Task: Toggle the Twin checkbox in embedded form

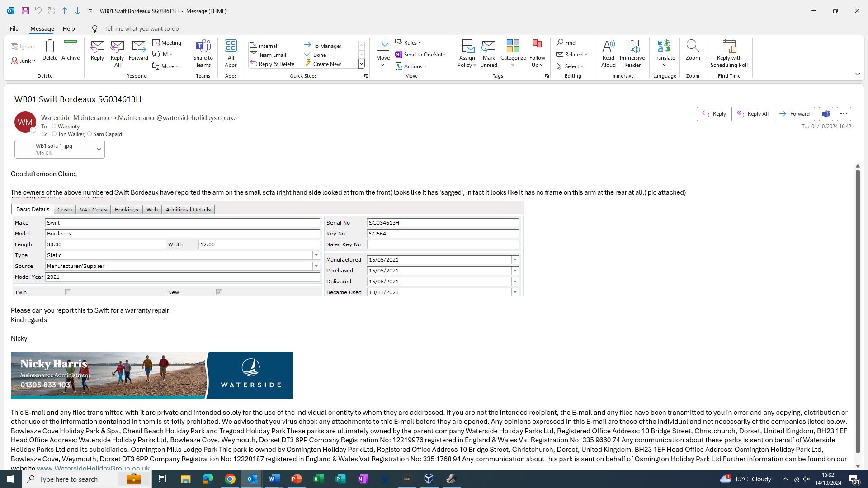Action: pyautogui.click(x=68, y=292)
